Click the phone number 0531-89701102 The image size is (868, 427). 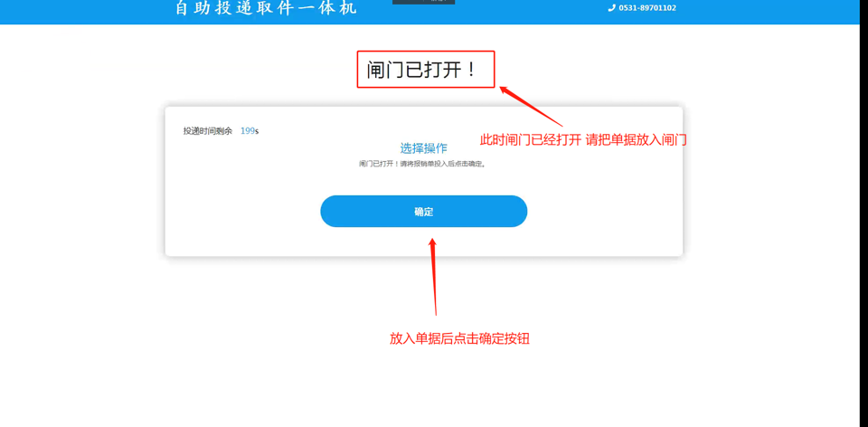click(647, 8)
